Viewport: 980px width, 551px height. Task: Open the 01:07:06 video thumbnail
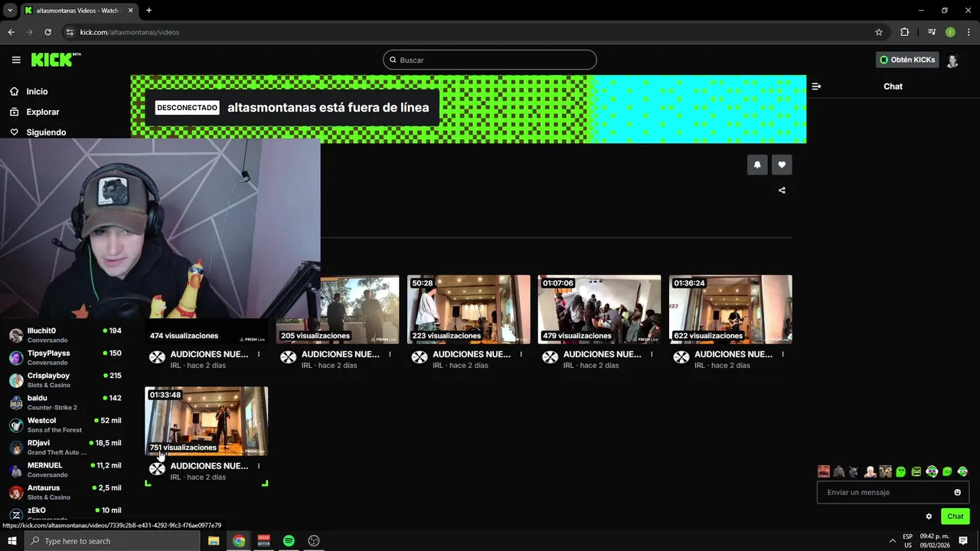(x=599, y=309)
